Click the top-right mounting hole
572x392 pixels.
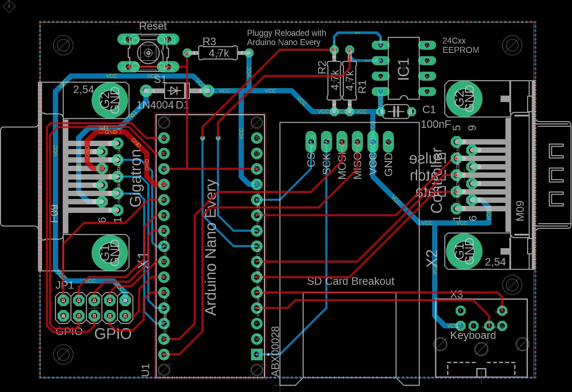click(512, 45)
